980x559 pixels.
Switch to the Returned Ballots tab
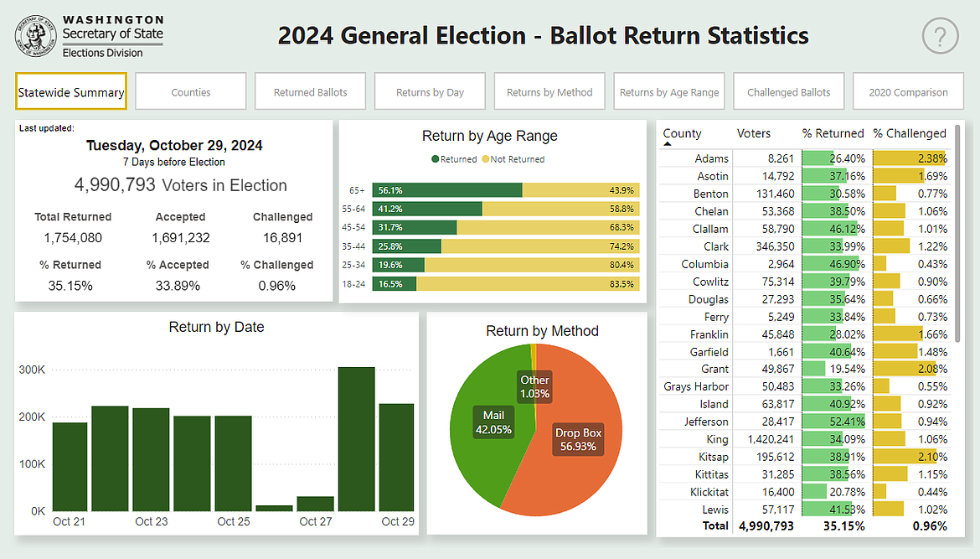coord(310,92)
